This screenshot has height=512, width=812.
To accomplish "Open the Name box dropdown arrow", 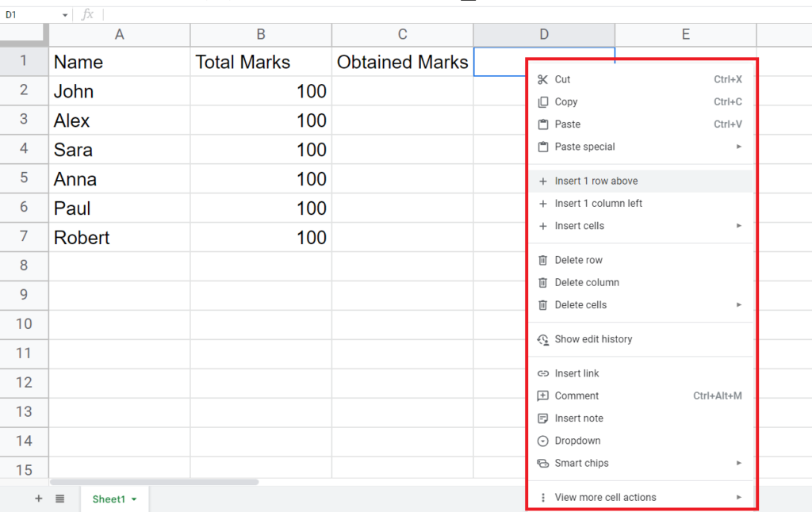I will click(x=65, y=15).
